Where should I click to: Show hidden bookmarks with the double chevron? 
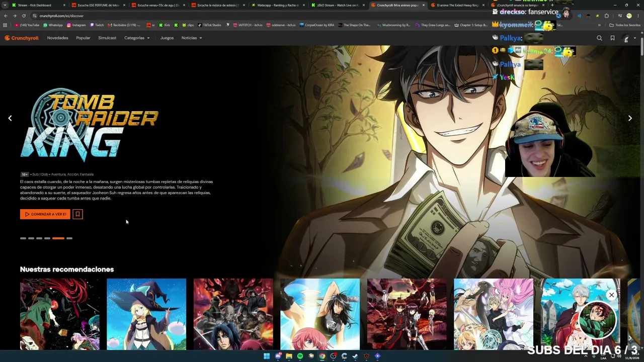(599, 25)
